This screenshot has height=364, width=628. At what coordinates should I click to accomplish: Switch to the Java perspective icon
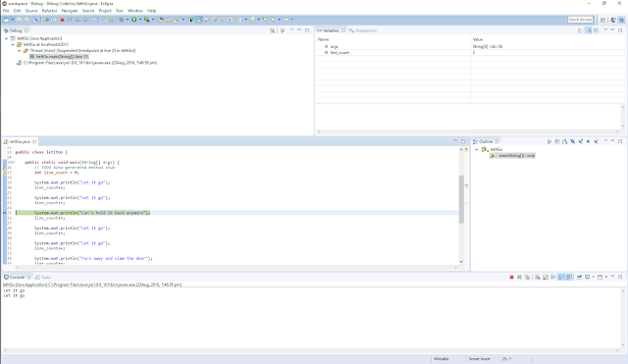[x=612, y=20]
